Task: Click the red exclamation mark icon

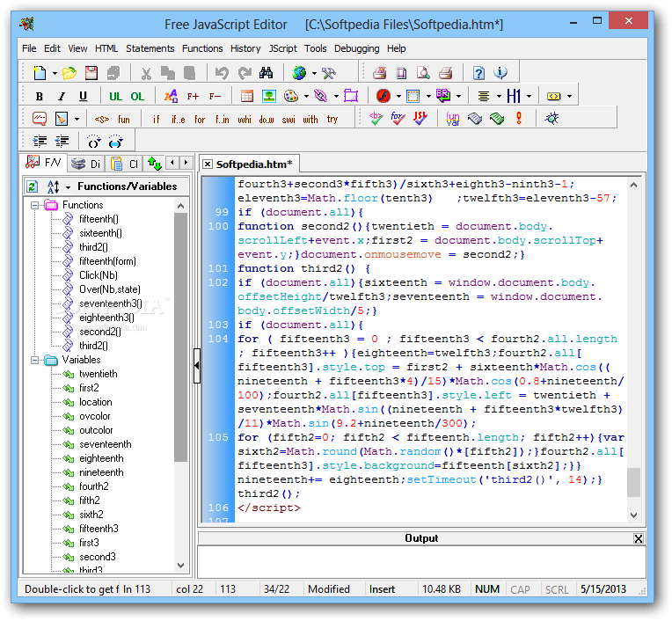Action: tap(519, 119)
